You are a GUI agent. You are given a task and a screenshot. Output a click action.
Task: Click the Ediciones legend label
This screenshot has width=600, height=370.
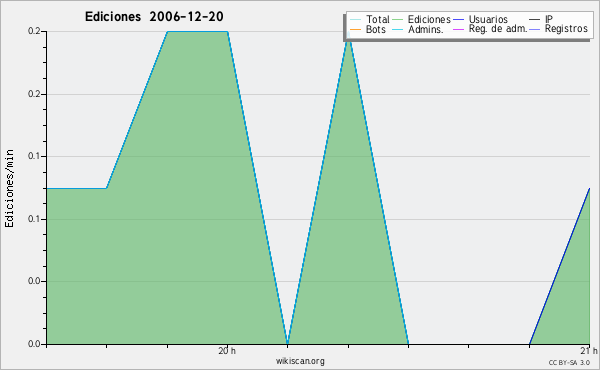(429, 19)
